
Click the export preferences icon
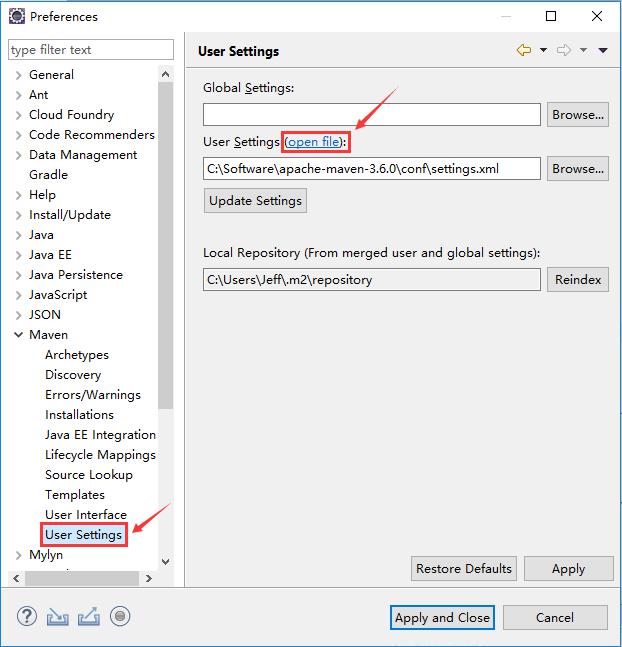tap(89, 616)
